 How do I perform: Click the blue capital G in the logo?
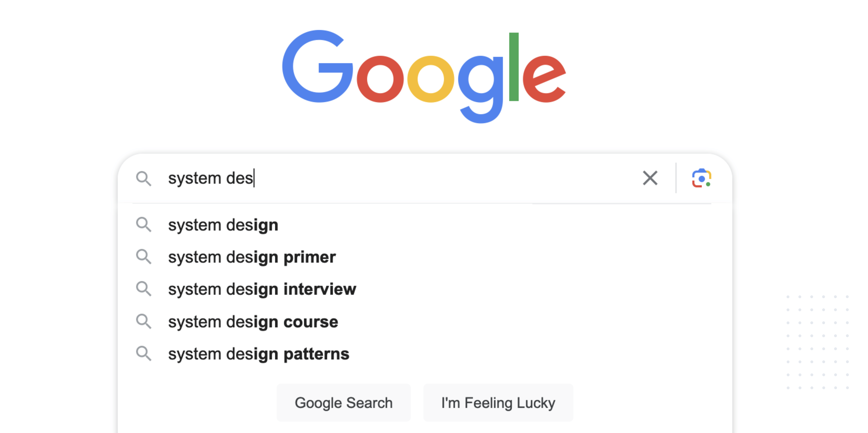[x=317, y=66]
